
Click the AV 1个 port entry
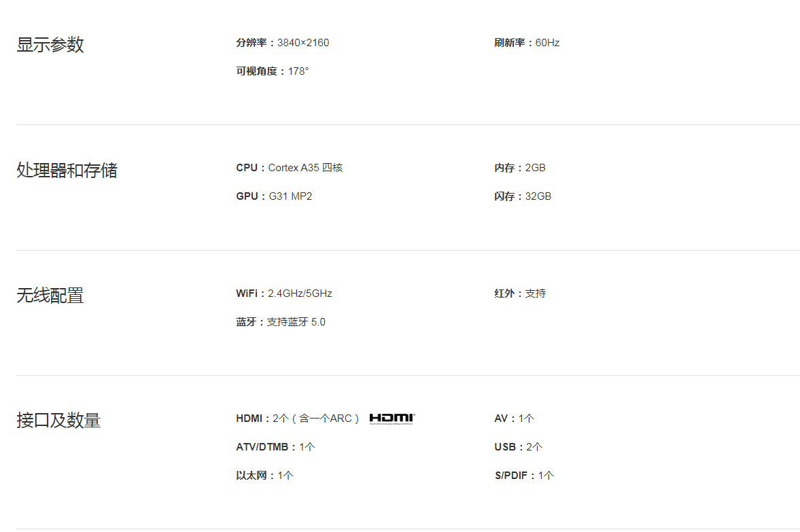(x=515, y=419)
